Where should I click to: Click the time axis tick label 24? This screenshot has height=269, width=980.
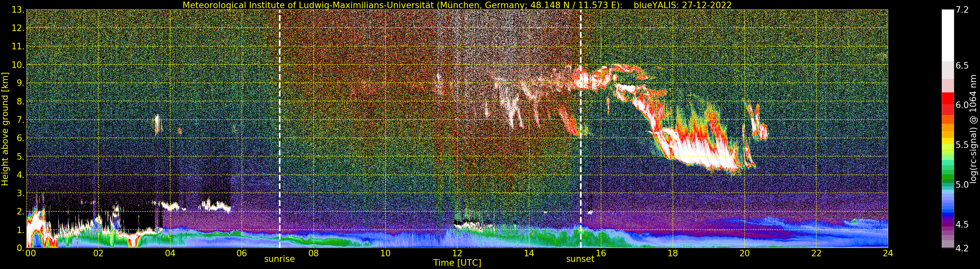[x=888, y=253]
